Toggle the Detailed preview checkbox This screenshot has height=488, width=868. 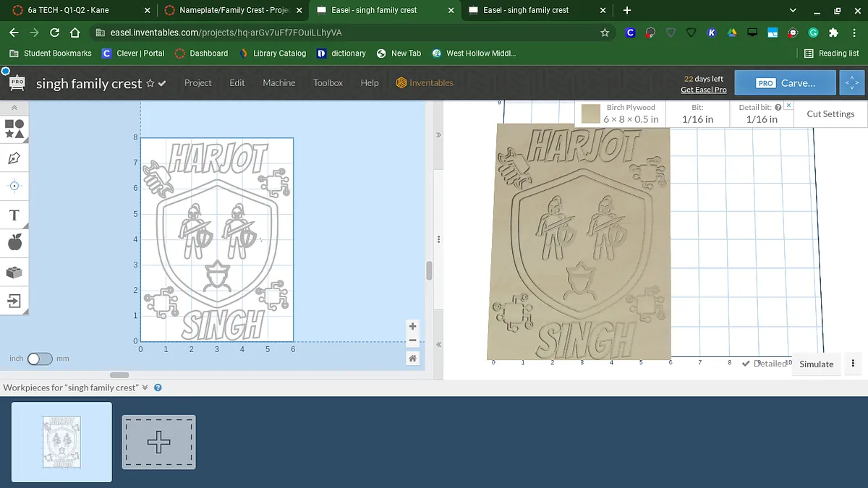coord(746,364)
